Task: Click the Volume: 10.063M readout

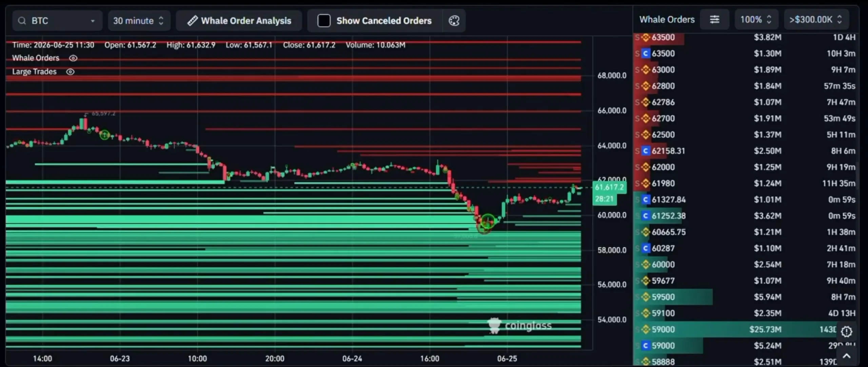Action: click(375, 45)
